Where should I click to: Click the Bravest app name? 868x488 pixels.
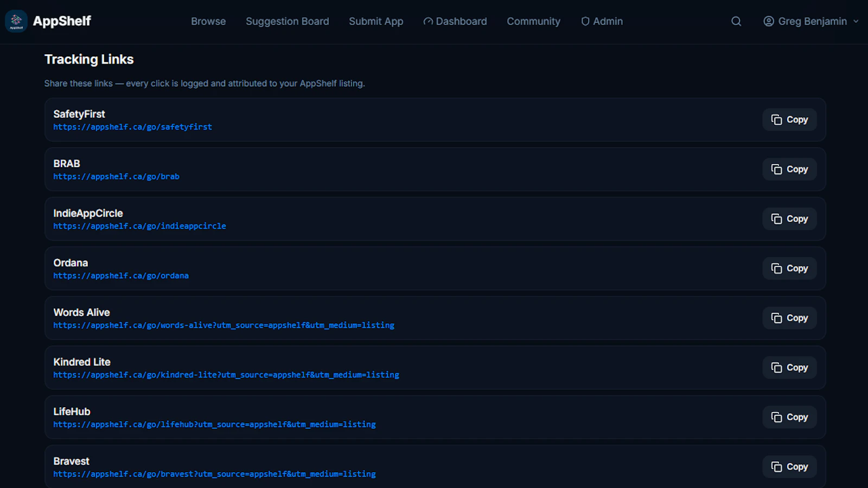71,461
